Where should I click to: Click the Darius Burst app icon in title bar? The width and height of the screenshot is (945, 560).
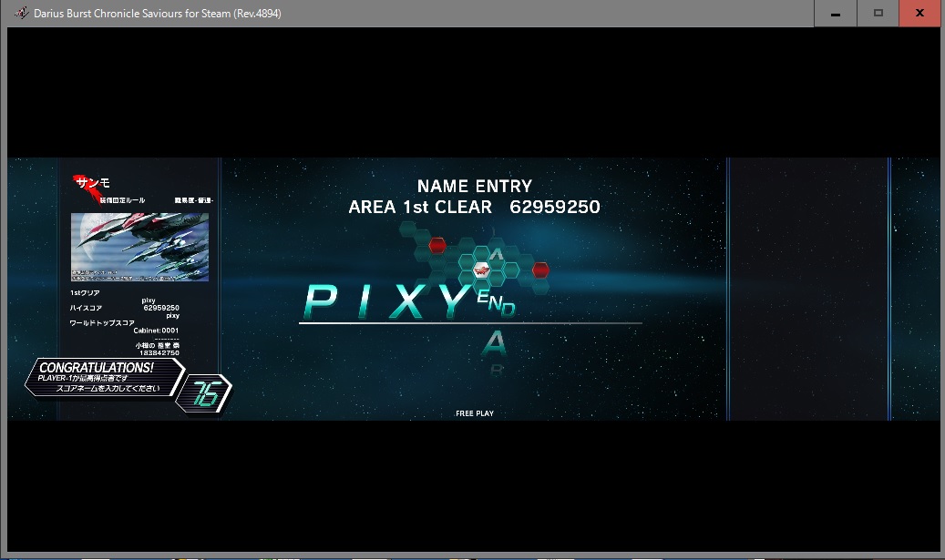[x=21, y=13]
